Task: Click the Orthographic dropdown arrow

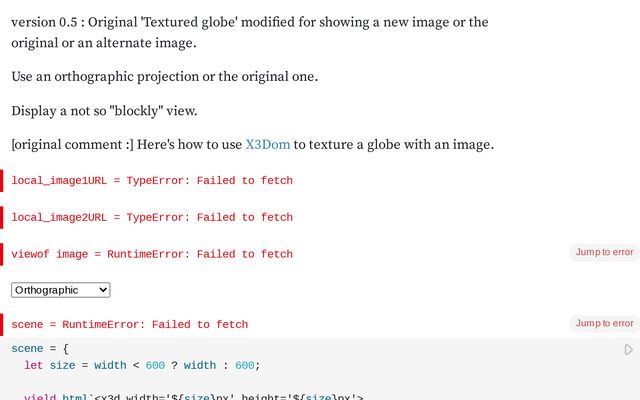Action: click(x=101, y=290)
